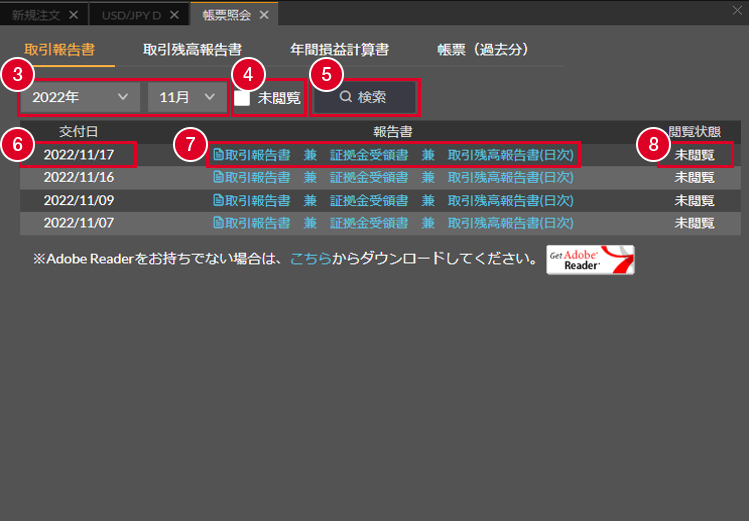The height and width of the screenshot is (521, 749).
Task: Click document icon in 2022/11/09 row
Action: pyautogui.click(x=218, y=200)
